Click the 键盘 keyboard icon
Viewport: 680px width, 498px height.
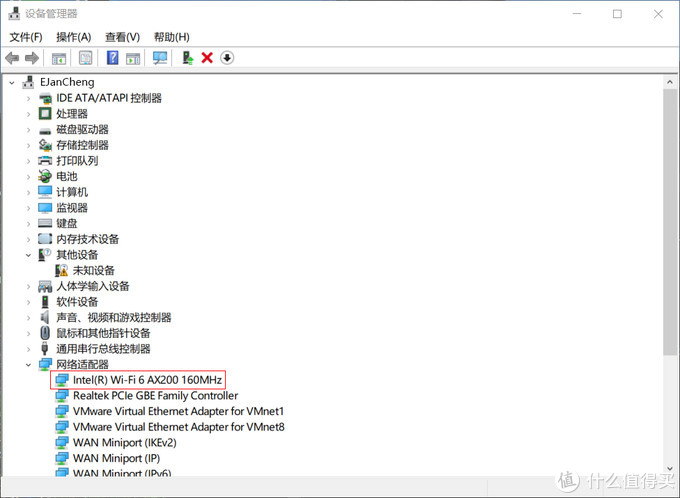pyautogui.click(x=45, y=223)
